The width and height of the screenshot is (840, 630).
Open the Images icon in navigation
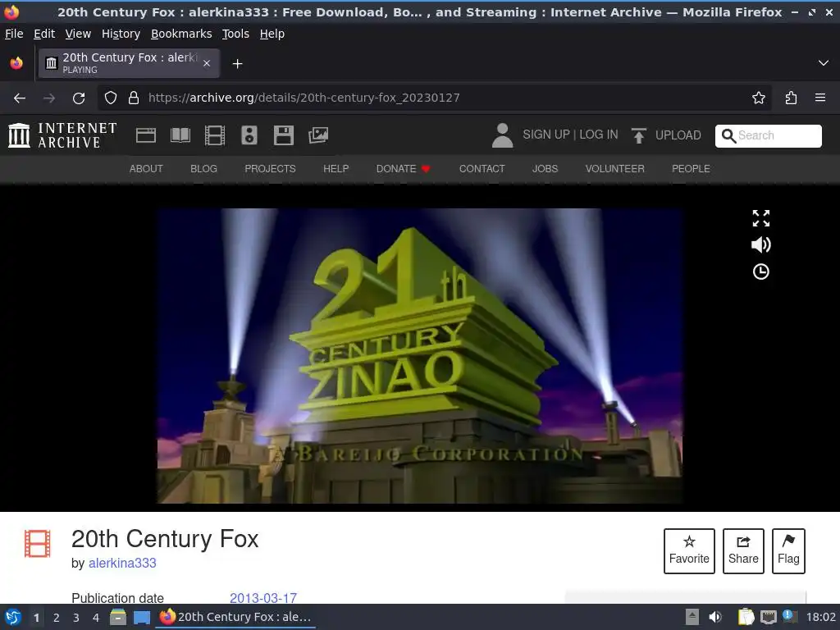coord(318,135)
